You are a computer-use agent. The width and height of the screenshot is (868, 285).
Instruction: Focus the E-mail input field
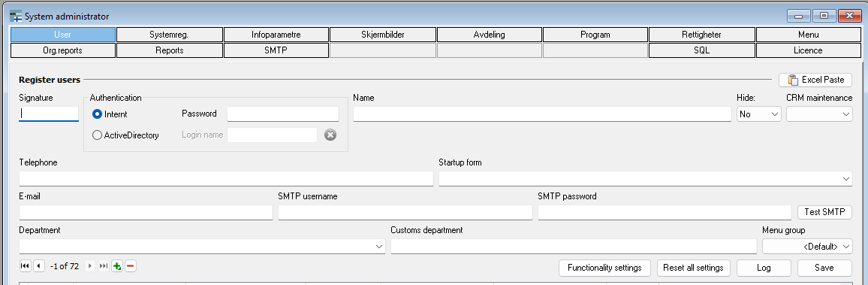[x=146, y=212]
